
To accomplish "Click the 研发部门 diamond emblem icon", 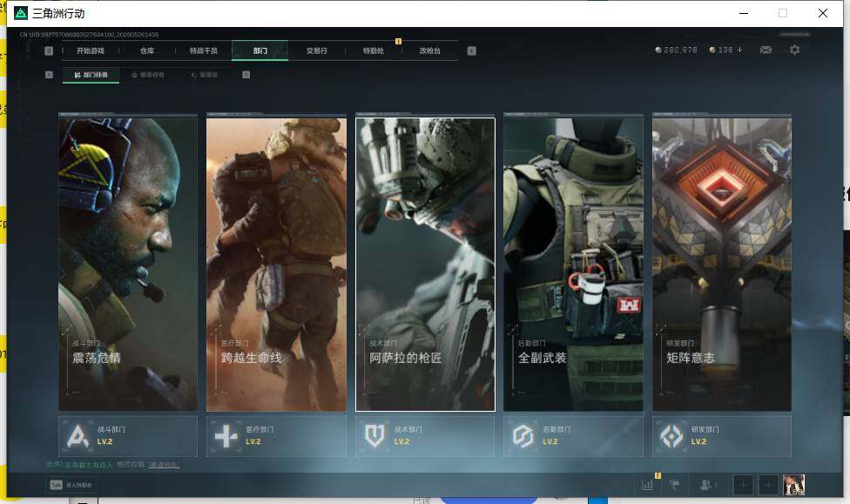I will coord(671,436).
